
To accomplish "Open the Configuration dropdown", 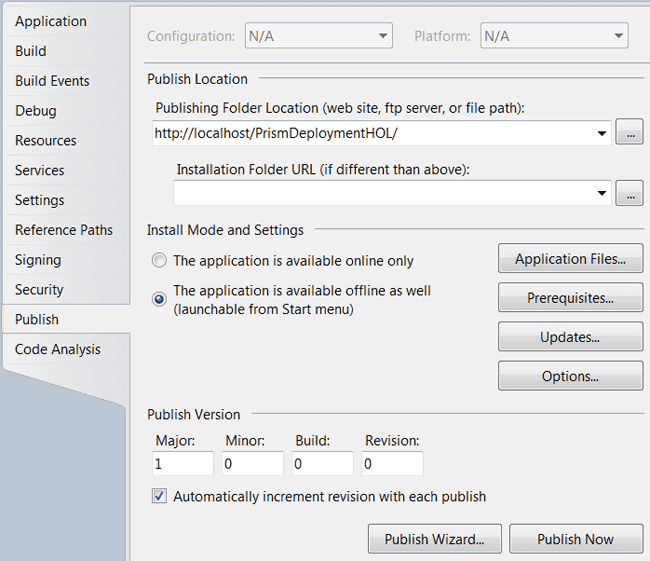I will point(318,36).
